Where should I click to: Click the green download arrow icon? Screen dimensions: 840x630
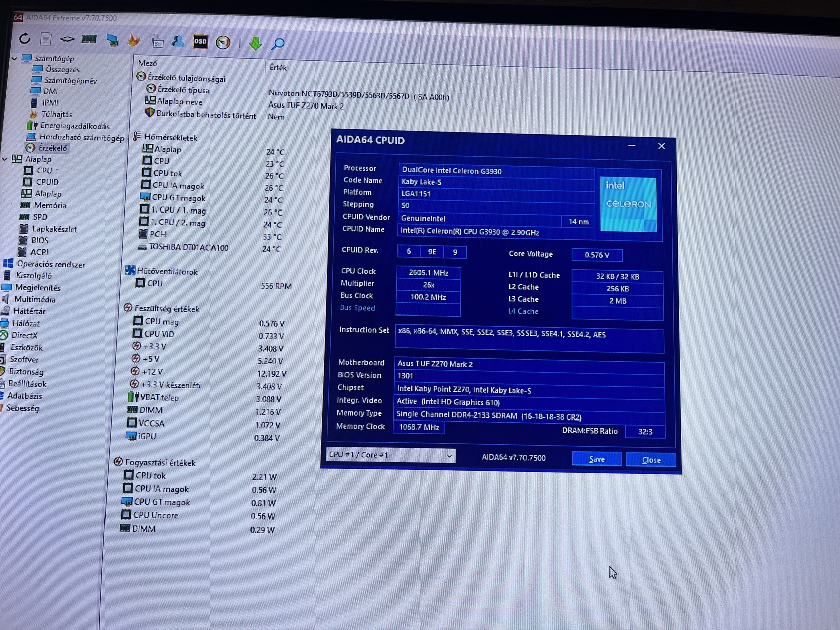255,43
